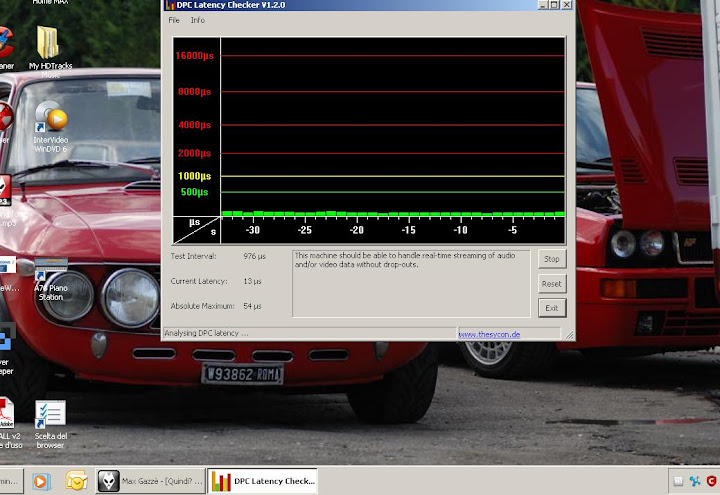Click the 'Analysing DPC latency' status text
This screenshot has width=720, height=495.
[x=206, y=333]
